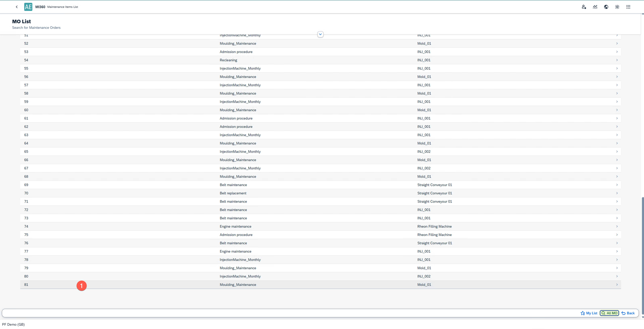
Task: Toggle the sun theme brightness icon
Action: coord(617,7)
